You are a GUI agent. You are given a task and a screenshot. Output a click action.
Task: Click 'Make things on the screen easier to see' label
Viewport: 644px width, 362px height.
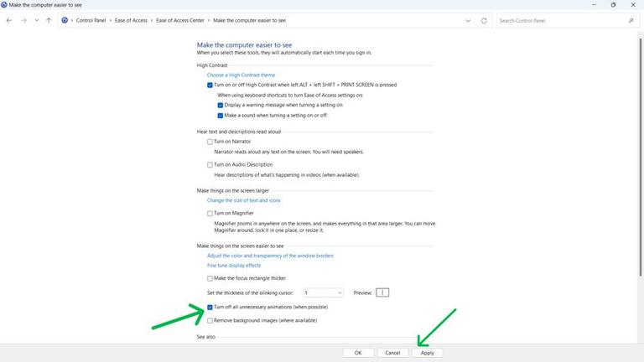(x=241, y=246)
